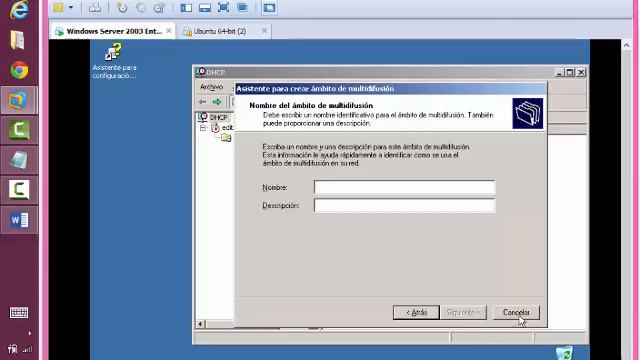Revert to snapshot toolbar icon
Image resolution: width=640 pixels, height=360 pixels.
coord(141,7)
